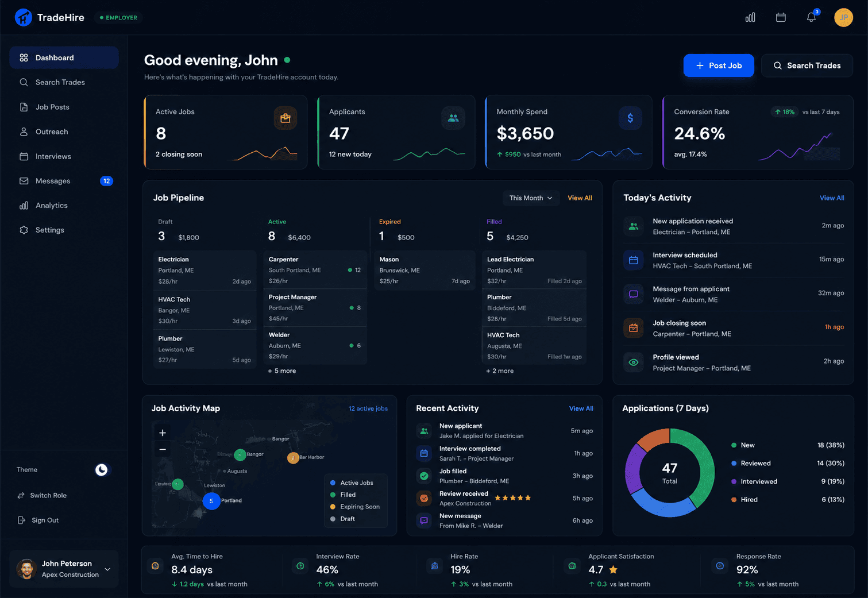
Task: Click the Bar Harbor orange map marker
Action: coord(293,458)
